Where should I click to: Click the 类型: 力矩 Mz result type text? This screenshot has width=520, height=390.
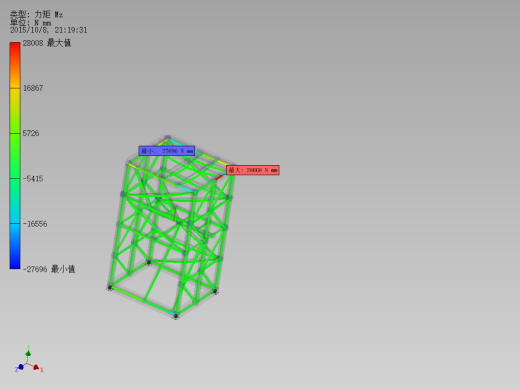[x=36, y=14]
